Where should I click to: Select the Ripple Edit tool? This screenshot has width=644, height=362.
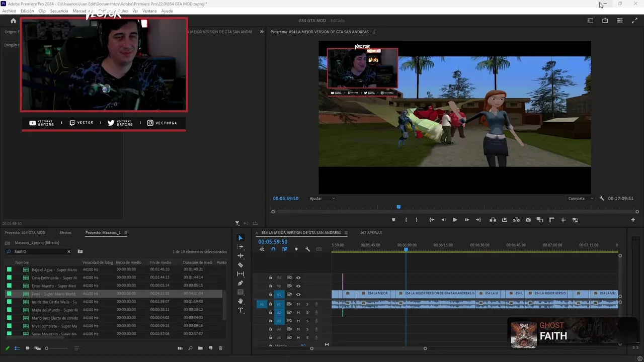[240, 256]
